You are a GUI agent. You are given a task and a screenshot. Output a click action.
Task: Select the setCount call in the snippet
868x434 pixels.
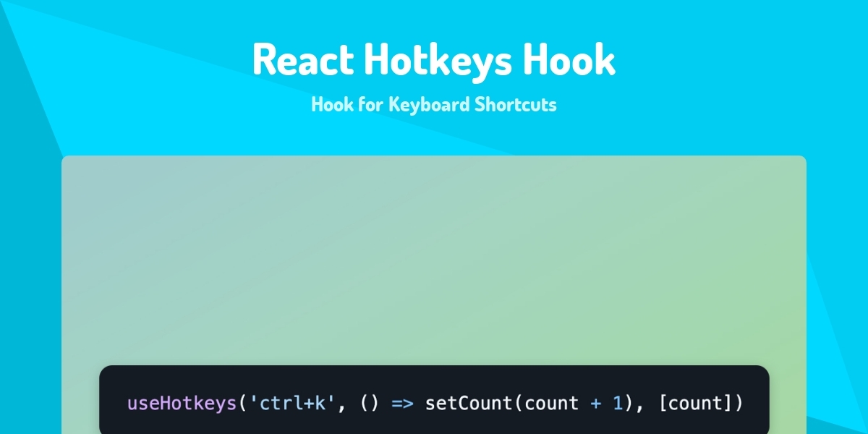pos(469,403)
